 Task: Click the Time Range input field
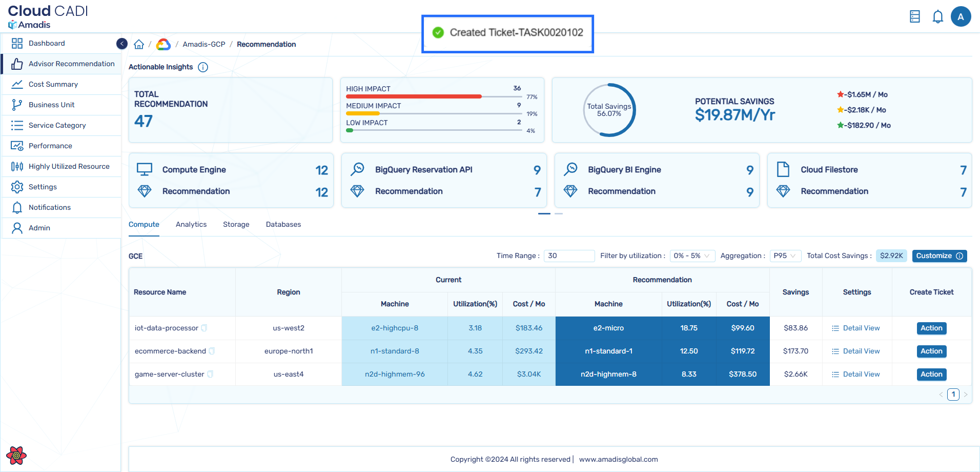pos(569,256)
